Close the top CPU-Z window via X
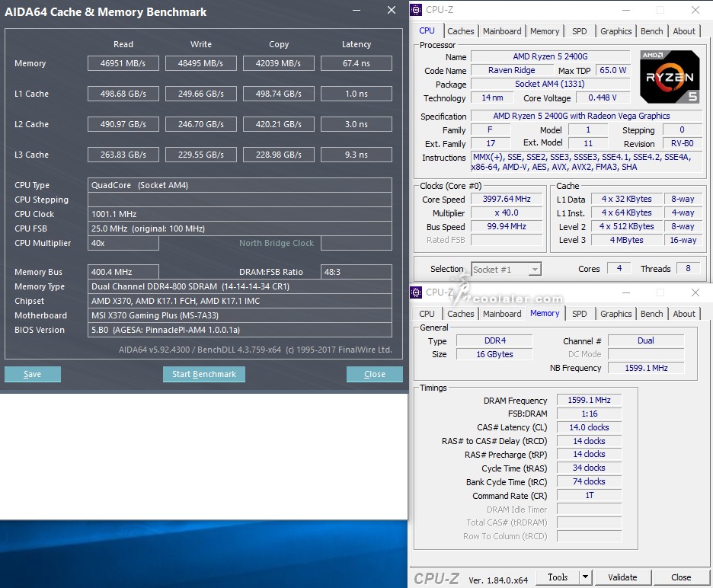The height and width of the screenshot is (588, 713). (x=695, y=10)
